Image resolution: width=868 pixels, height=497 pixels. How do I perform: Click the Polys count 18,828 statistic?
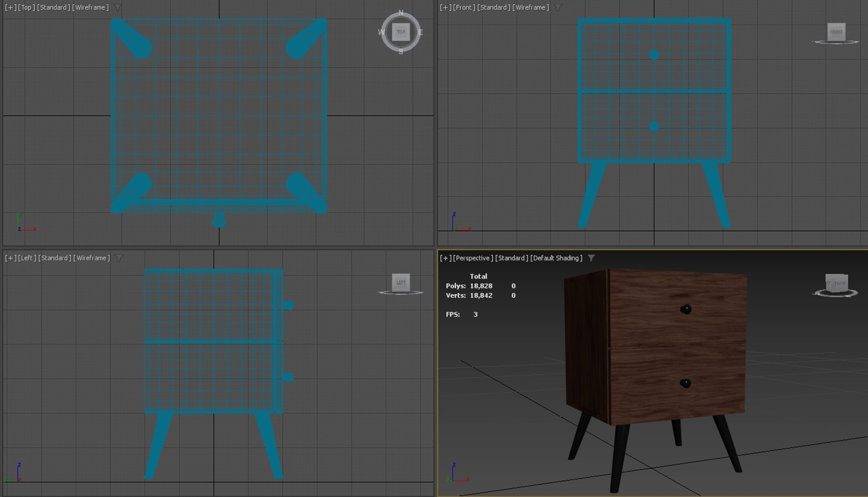pyautogui.click(x=481, y=286)
